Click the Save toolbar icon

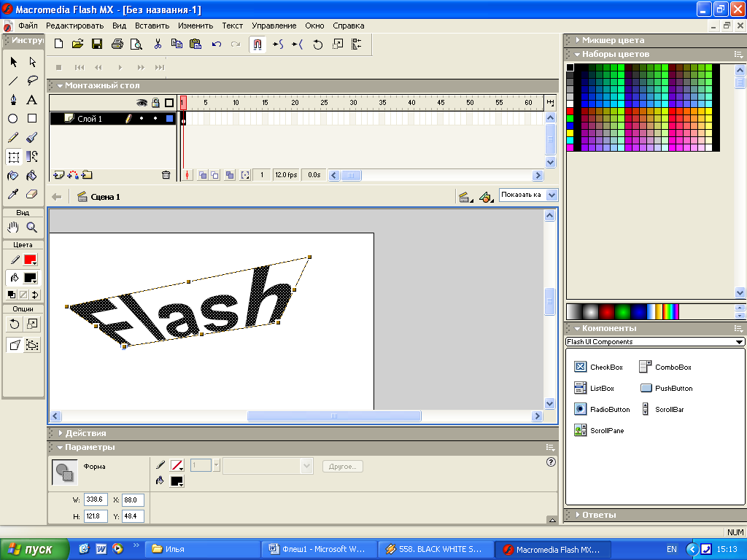point(97,44)
